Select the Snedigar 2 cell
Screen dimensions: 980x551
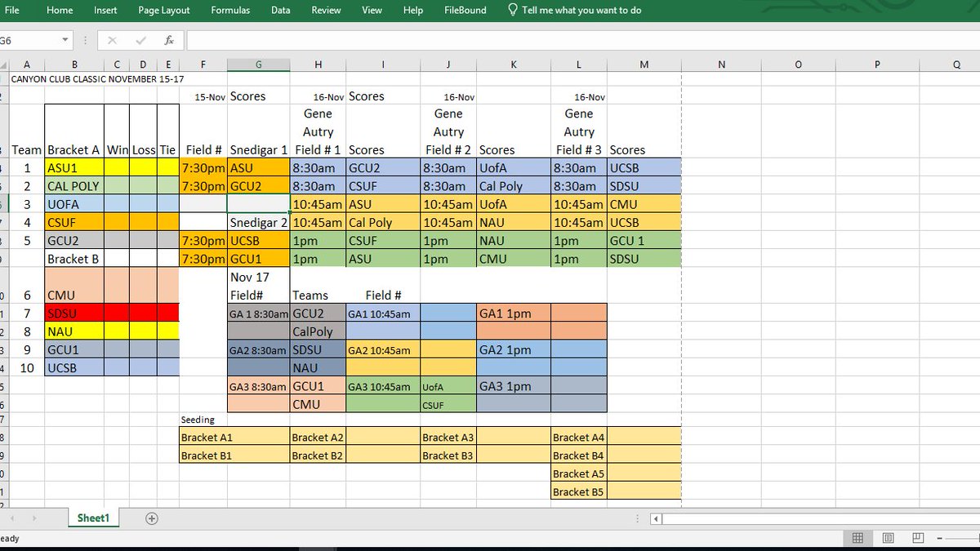(258, 222)
